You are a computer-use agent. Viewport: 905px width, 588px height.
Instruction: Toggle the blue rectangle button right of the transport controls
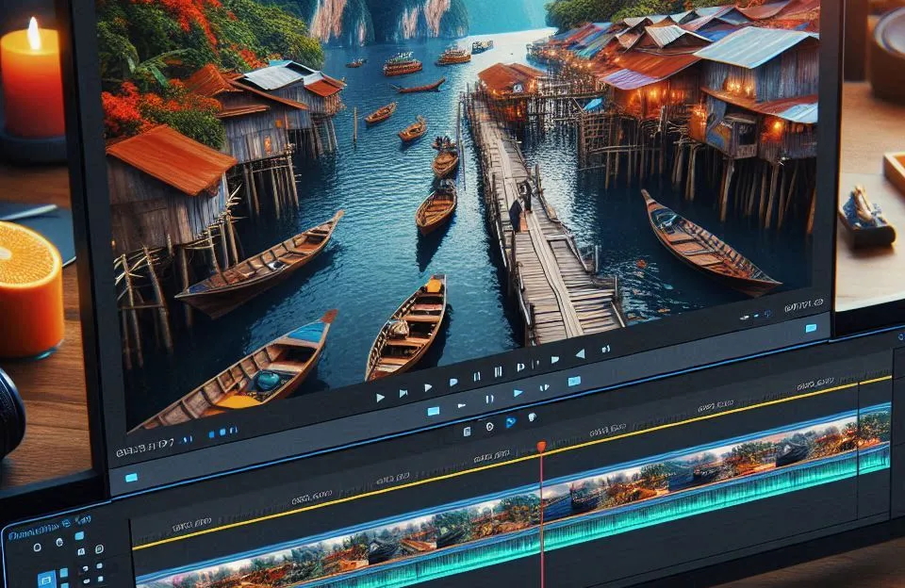(x=573, y=381)
